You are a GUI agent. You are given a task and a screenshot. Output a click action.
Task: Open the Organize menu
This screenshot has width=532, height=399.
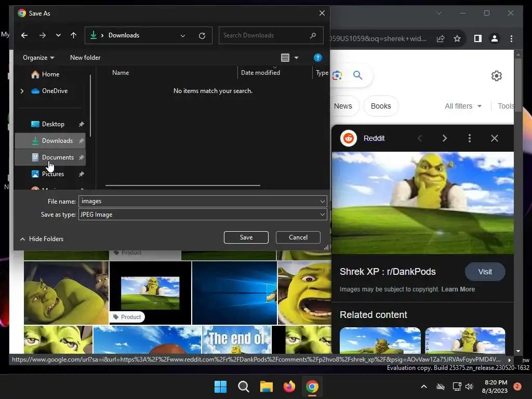pyautogui.click(x=38, y=58)
